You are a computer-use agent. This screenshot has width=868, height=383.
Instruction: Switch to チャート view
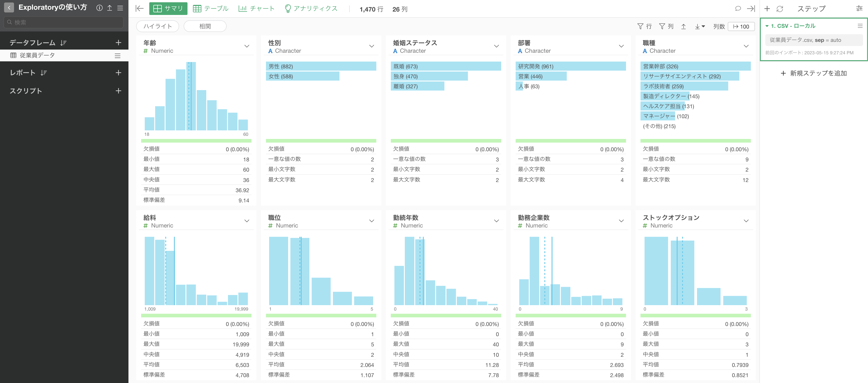(256, 9)
